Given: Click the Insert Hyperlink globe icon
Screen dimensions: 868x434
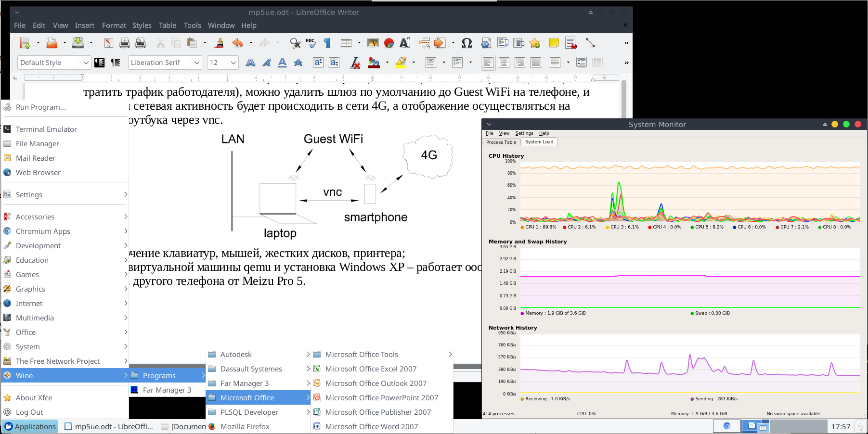Looking at the screenshot, I should point(486,43).
